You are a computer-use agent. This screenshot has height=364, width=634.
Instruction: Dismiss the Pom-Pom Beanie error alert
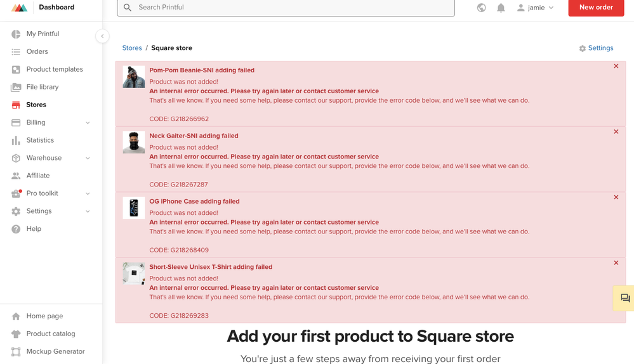616,66
